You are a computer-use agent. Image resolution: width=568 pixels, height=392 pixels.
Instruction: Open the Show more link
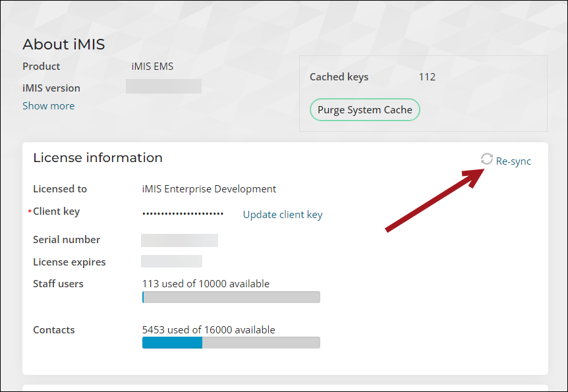(x=49, y=106)
